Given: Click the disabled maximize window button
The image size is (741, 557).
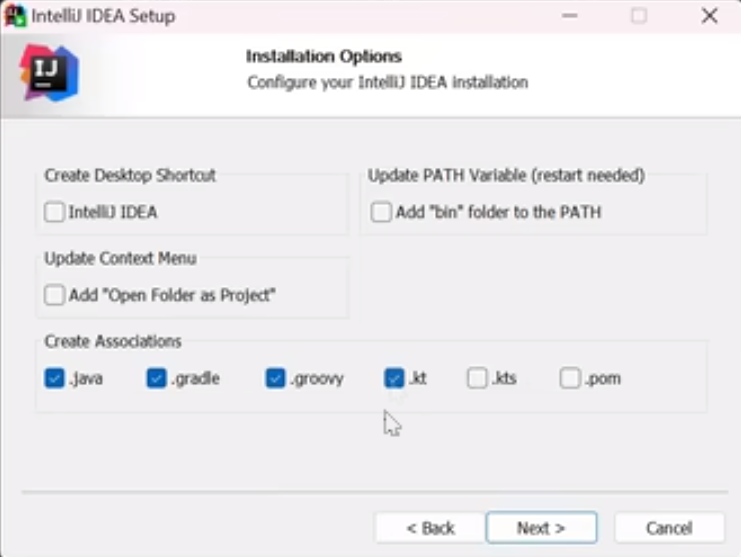Looking at the screenshot, I should pos(639,16).
